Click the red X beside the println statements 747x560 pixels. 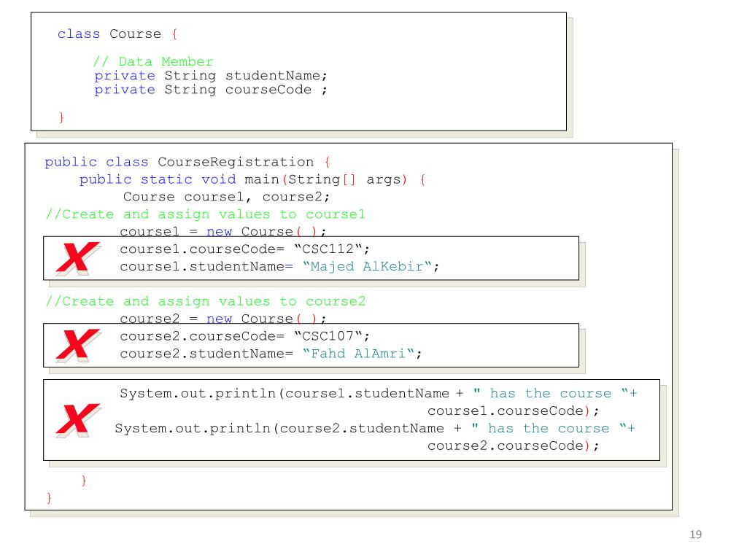(78, 421)
